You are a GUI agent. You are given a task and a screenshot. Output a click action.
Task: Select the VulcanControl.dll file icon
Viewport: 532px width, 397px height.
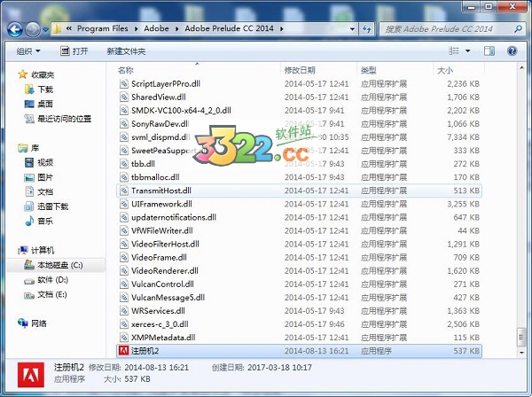(x=124, y=284)
